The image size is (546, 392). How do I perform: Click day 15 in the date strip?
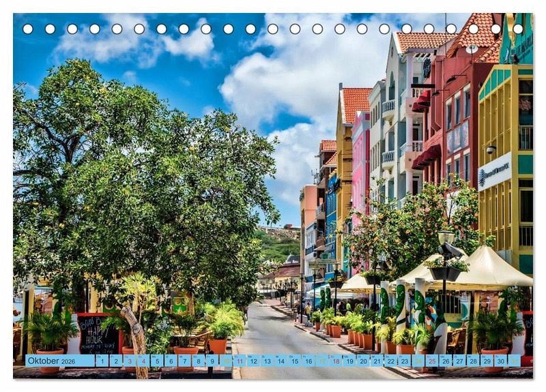[294, 361]
